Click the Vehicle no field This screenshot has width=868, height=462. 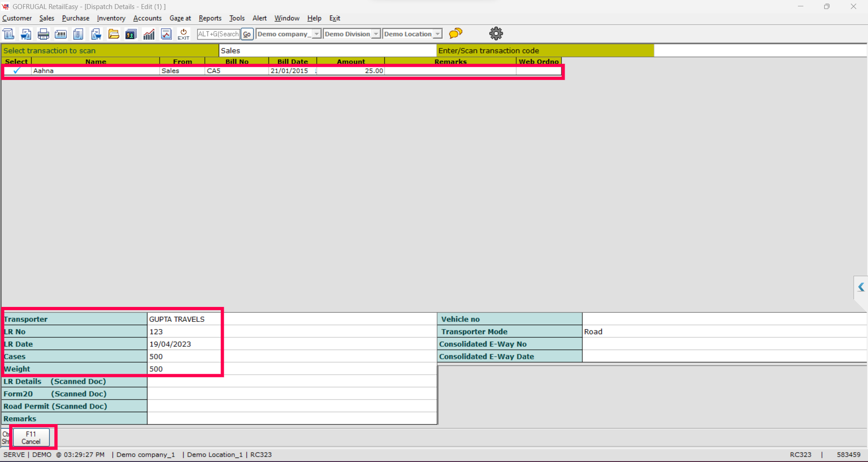click(x=724, y=319)
